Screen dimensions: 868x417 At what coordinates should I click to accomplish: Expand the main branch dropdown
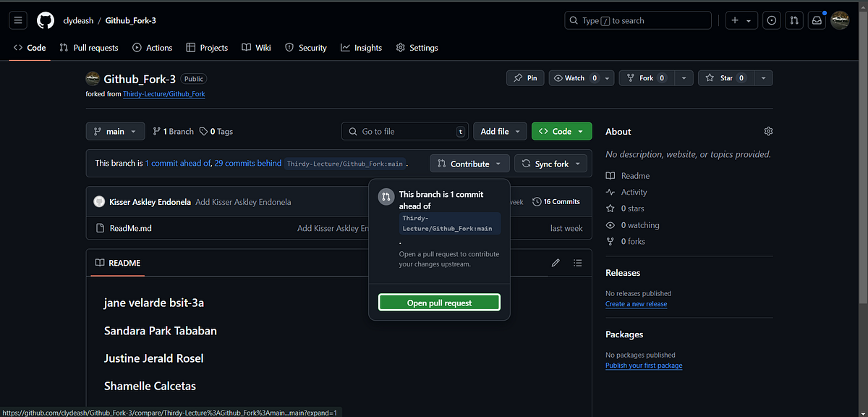pyautogui.click(x=115, y=131)
